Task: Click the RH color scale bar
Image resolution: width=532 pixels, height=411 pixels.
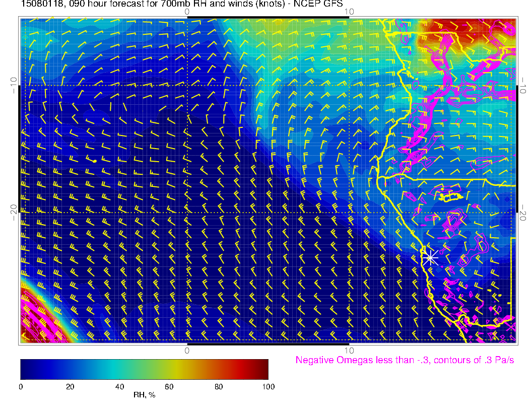Action: coord(144,369)
